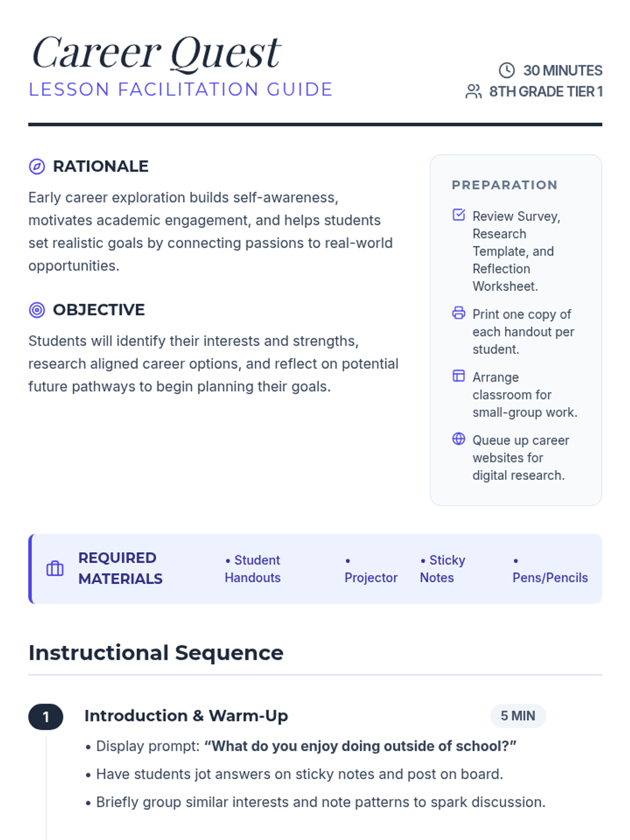Click the Instructional Sequence heading

(x=156, y=653)
